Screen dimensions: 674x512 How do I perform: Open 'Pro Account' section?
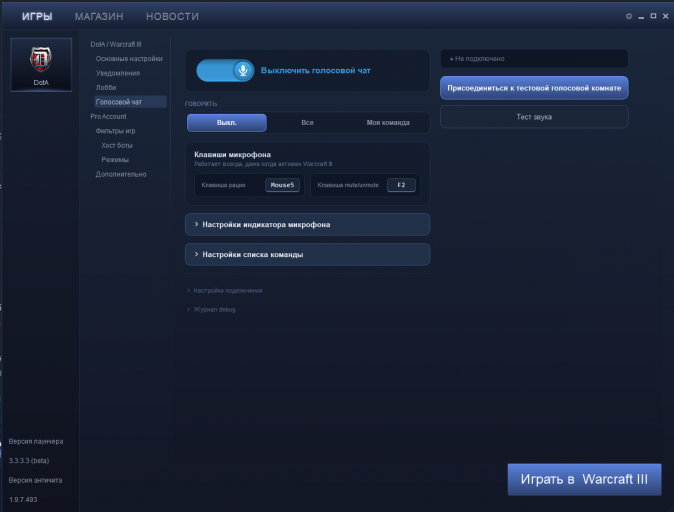[108, 117]
